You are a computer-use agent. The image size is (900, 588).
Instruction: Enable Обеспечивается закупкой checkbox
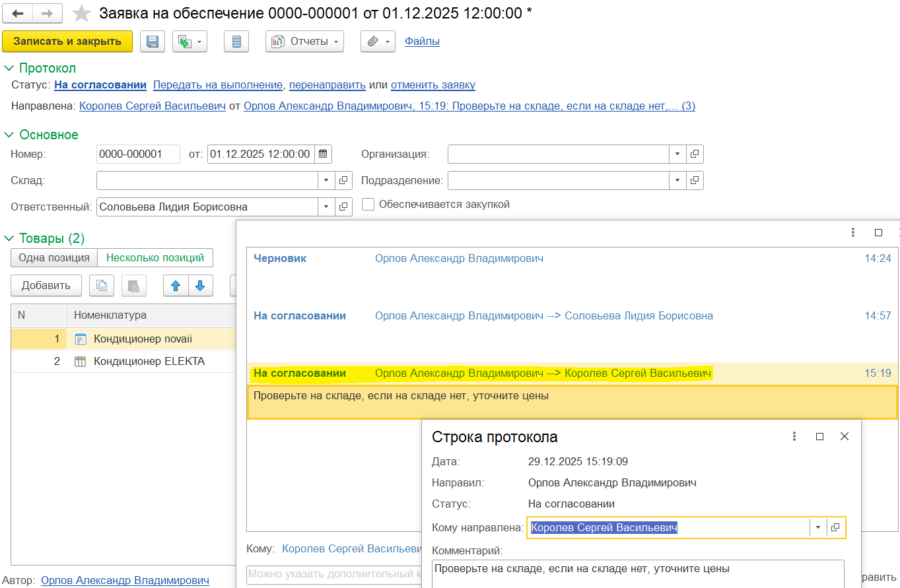pyautogui.click(x=368, y=205)
